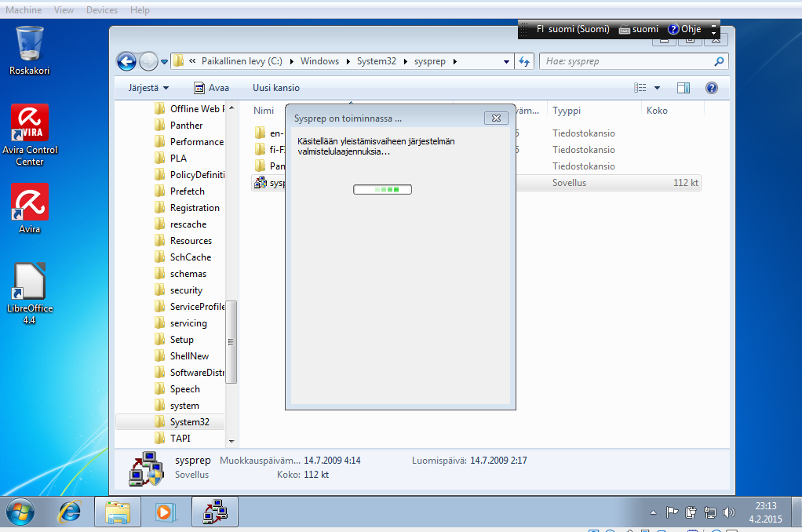Click the Explorer help question mark icon

pos(711,88)
